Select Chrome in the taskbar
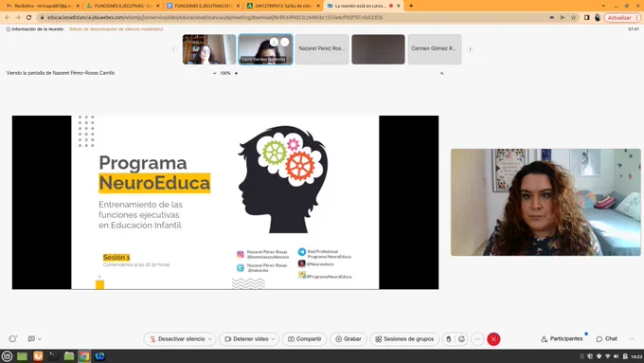 84,356
